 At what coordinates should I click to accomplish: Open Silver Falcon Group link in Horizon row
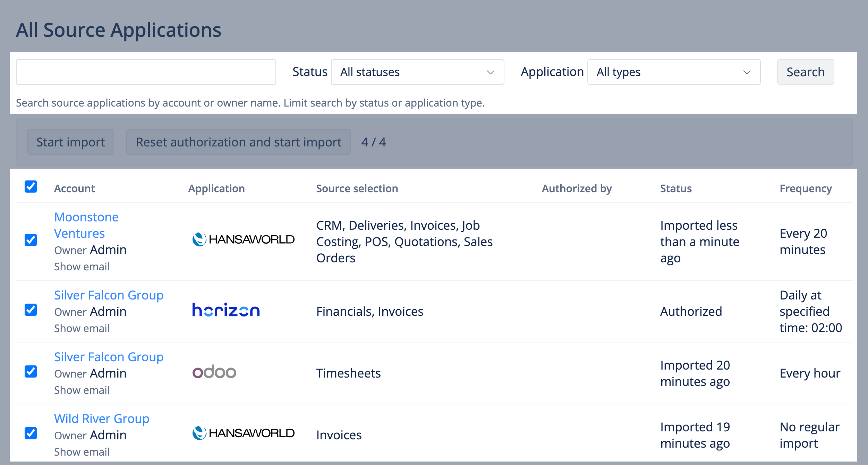coord(109,295)
